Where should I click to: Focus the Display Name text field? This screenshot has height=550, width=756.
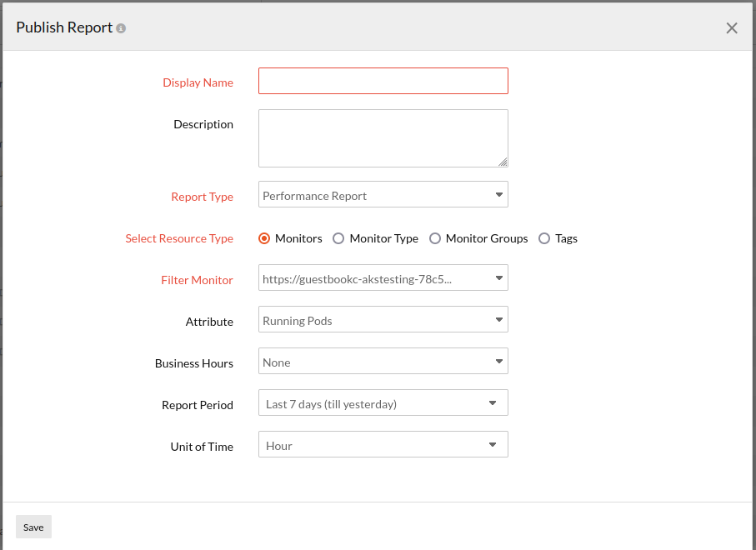(383, 81)
